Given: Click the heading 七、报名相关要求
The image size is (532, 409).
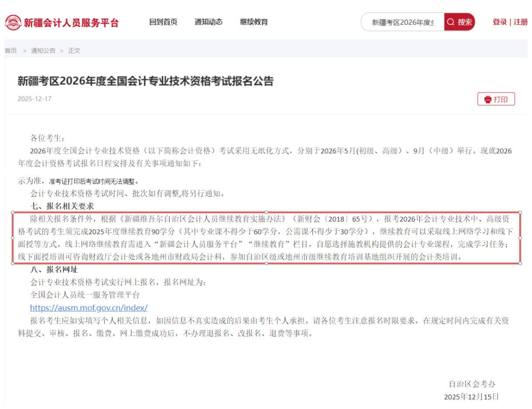Looking at the screenshot, I should pos(62,206).
